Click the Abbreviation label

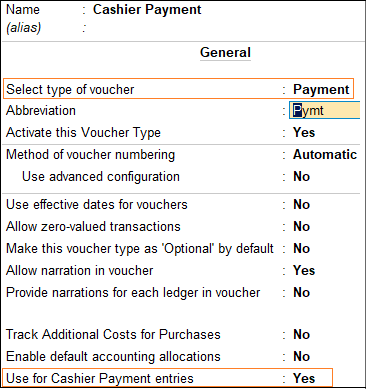tap(41, 110)
